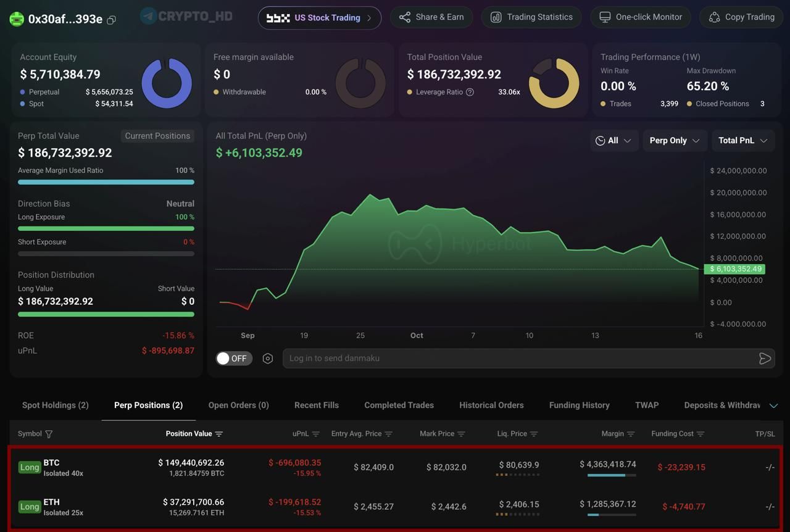Open the Perp Only dropdown
The image size is (790, 532).
pos(675,141)
